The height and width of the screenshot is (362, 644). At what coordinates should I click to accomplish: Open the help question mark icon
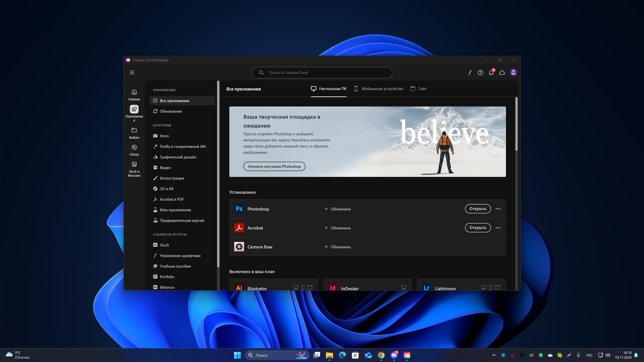[480, 72]
